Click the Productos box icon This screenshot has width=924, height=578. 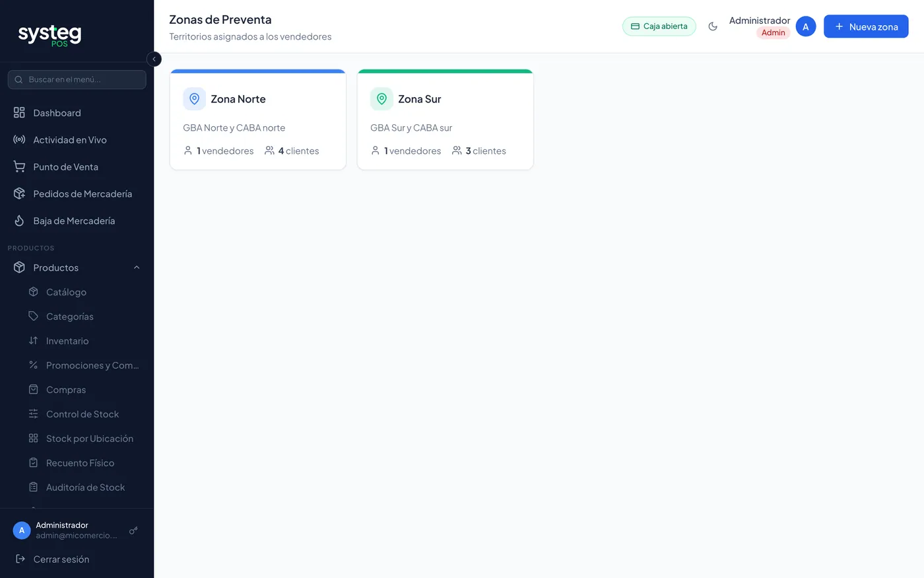point(19,268)
